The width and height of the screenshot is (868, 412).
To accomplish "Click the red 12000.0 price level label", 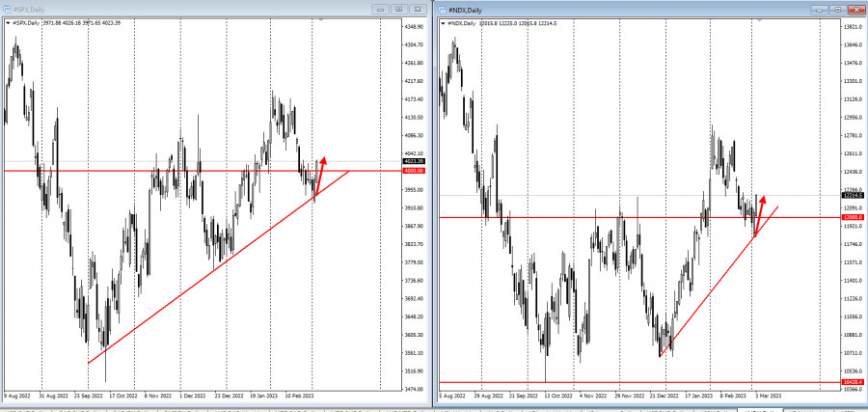I will 852,217.
